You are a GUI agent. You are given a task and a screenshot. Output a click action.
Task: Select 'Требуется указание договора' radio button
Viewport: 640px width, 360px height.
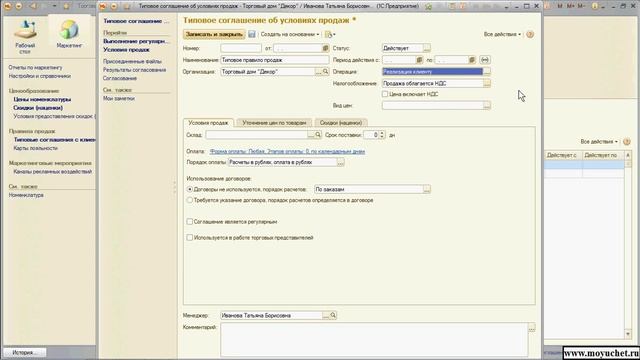coord(189,200)
